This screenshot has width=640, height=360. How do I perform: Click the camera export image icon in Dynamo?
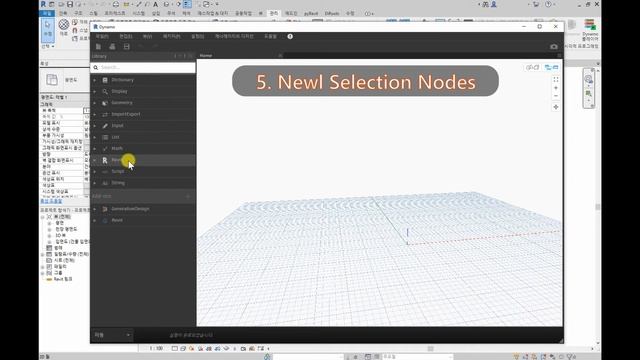coord(553,47)
